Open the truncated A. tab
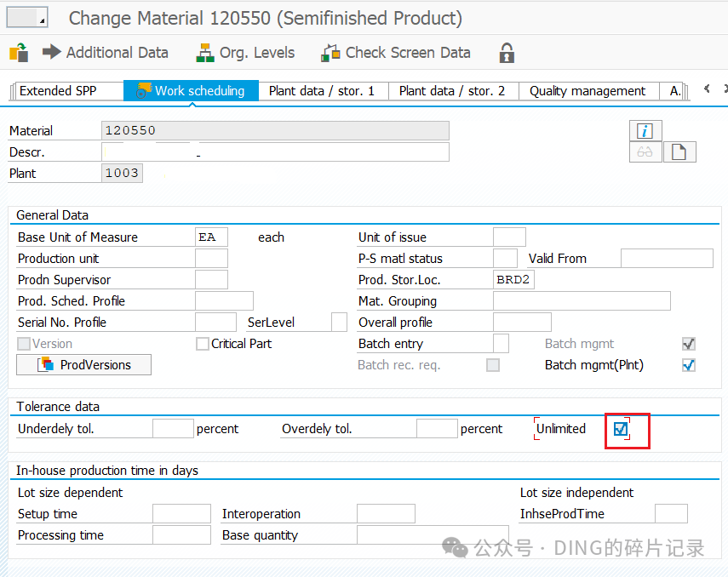Viewport: 728px width, 577px height. tap(674, 90)
